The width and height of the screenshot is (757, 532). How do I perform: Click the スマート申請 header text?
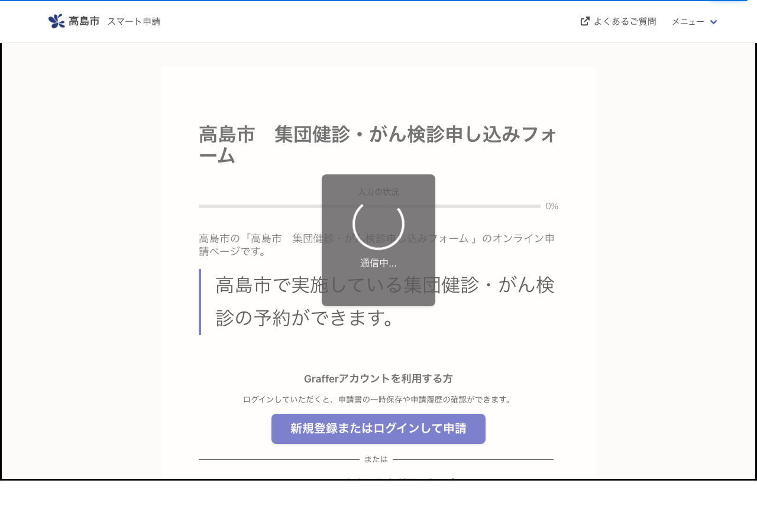coord(134,21)
